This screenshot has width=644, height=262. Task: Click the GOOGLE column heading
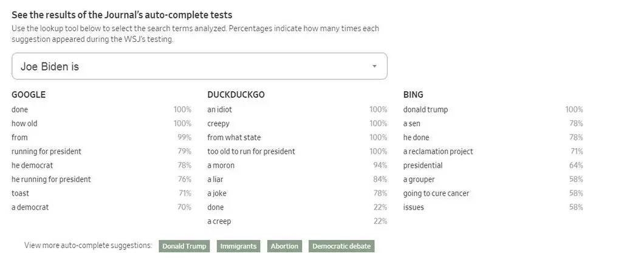(29, 95)
